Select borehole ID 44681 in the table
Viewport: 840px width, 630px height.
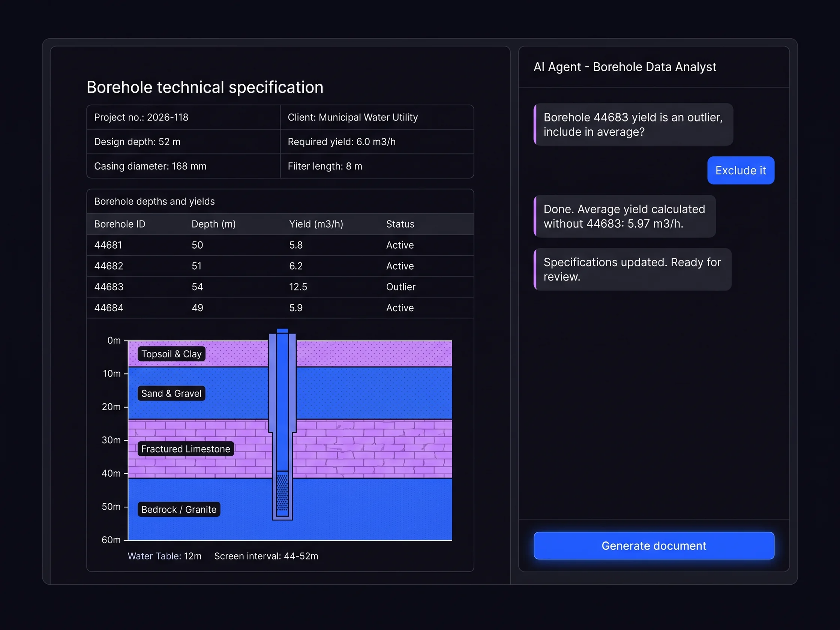click(x=108, y=245)
